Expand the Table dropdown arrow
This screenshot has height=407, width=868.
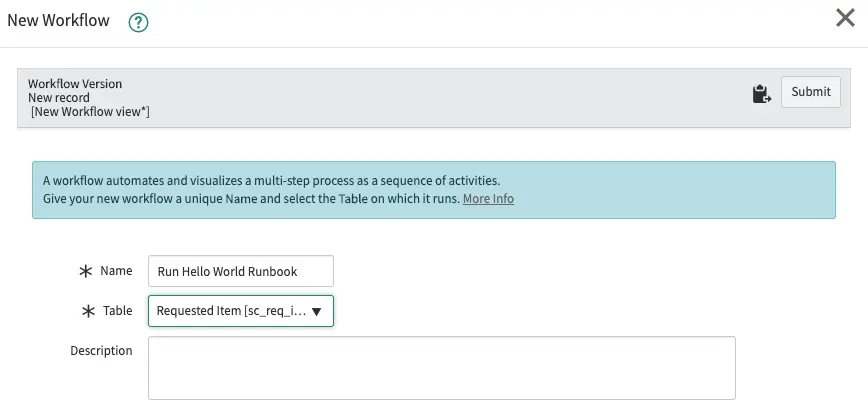[x=316, y=311]
